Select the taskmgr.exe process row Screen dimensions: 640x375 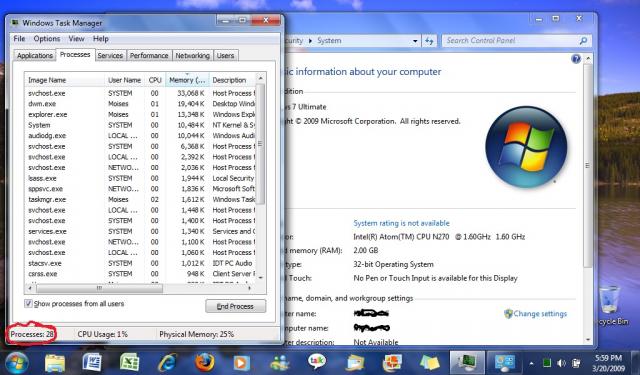(x=140, y=200)
